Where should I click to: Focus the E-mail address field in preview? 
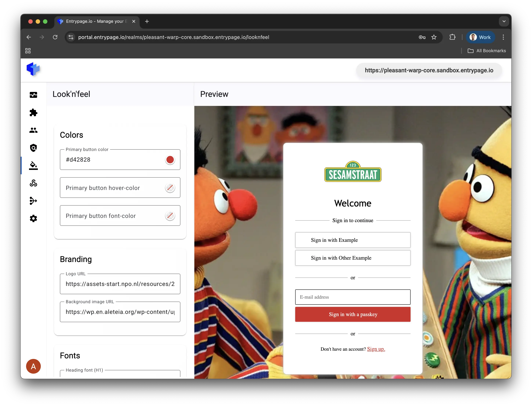[353, 297]
